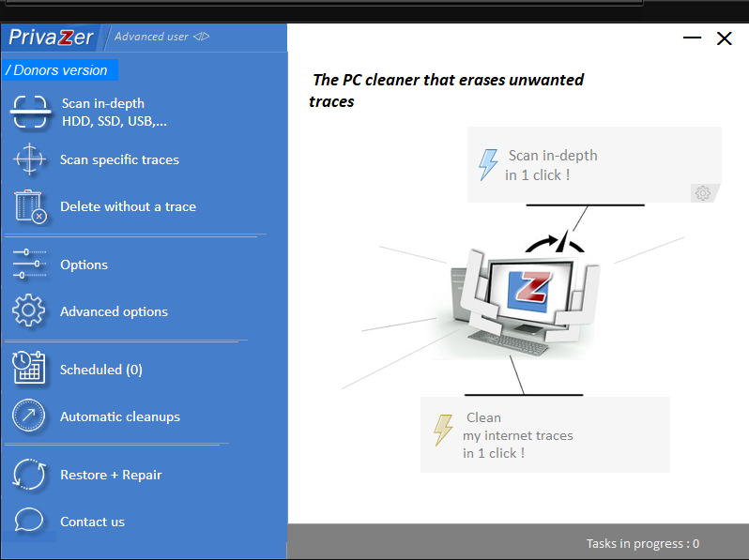
Task: Click the sliders icon for Options
Action: [30, 264]
